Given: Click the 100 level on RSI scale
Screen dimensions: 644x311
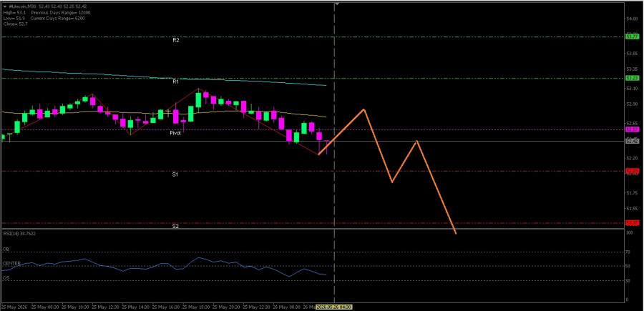Looking at the screenshot, I should (630, 232).
